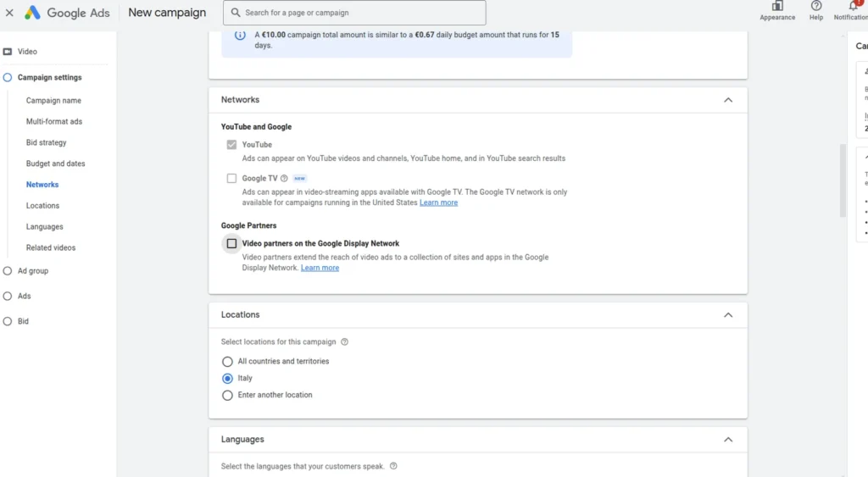Open the Appearance settings icon
Image resolution: width=868 pixels, height=477 pixels.
(777, 7)
